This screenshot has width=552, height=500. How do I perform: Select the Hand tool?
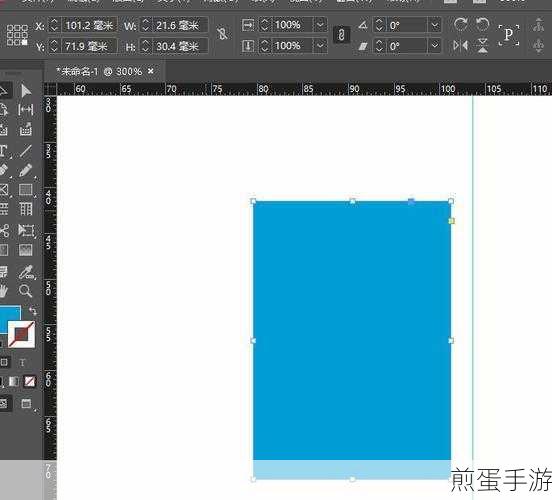point(3,291)
